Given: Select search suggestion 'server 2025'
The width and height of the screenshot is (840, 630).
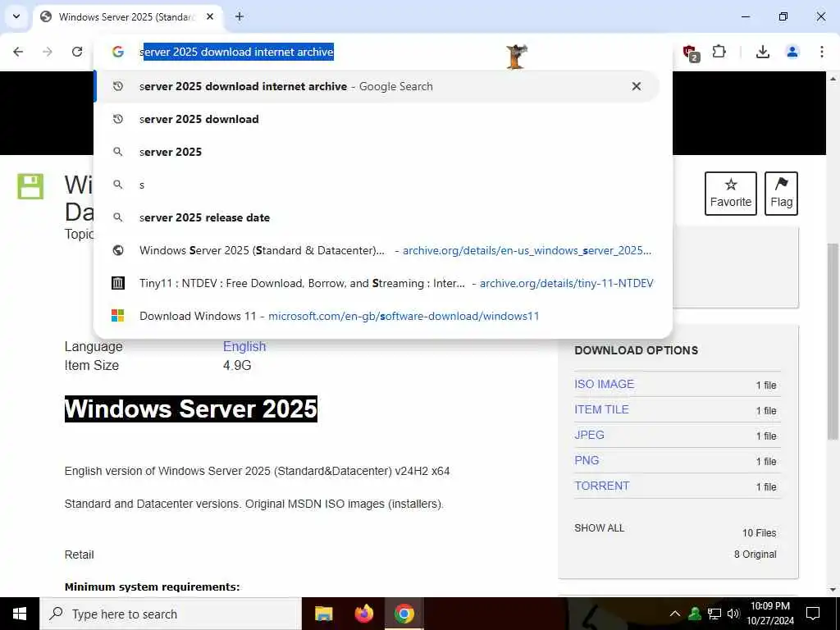Looking at the screenshot, I should [x=377, y=152].
